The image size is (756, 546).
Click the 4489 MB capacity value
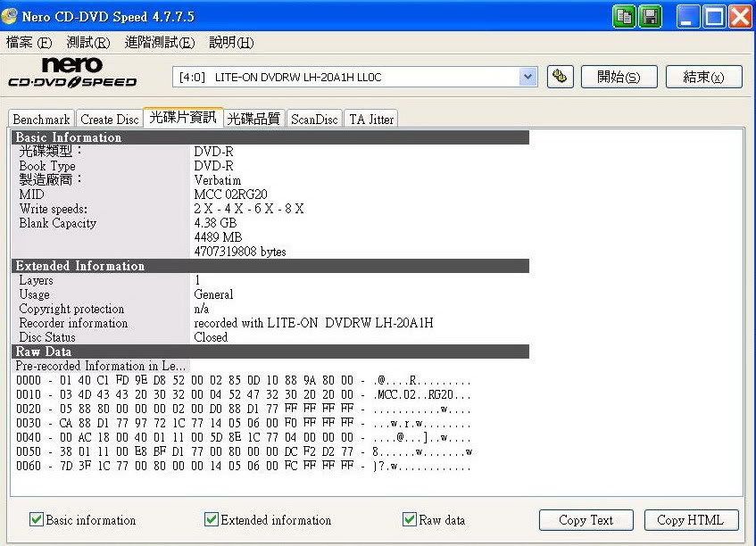coord(218,237)
